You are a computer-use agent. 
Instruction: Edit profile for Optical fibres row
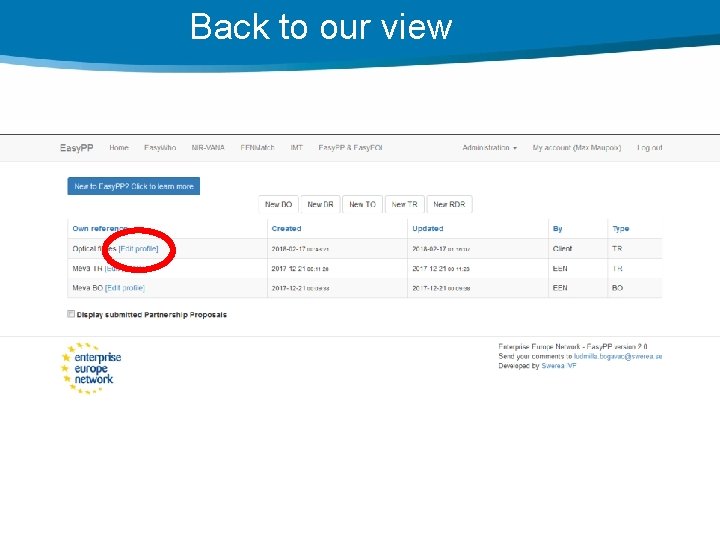(x=138, y=249)
